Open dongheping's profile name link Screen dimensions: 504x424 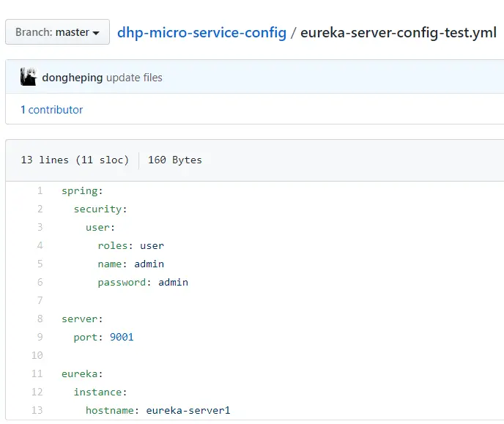click(x=72, y=78)
